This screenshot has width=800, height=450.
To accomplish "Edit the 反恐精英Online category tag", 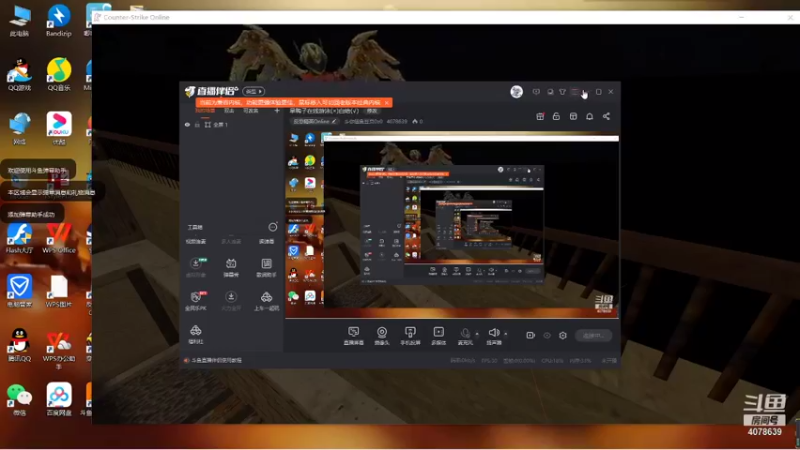I will click(315, 121).
